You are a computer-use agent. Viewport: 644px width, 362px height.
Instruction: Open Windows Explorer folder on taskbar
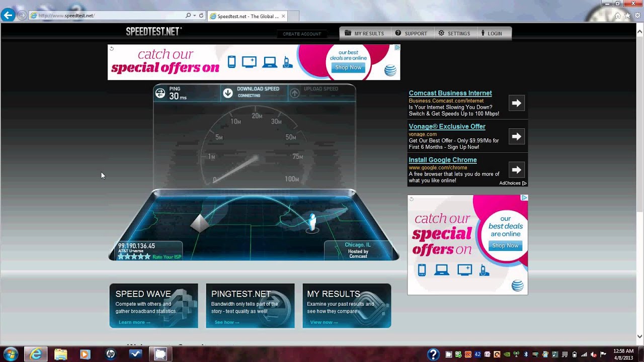[x=60, y=354]
